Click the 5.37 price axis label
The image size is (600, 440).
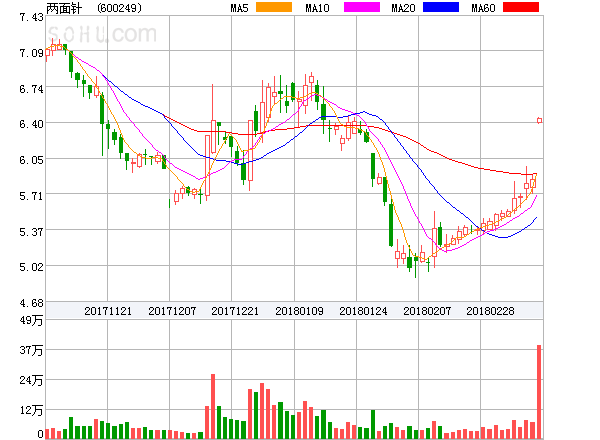31,231
